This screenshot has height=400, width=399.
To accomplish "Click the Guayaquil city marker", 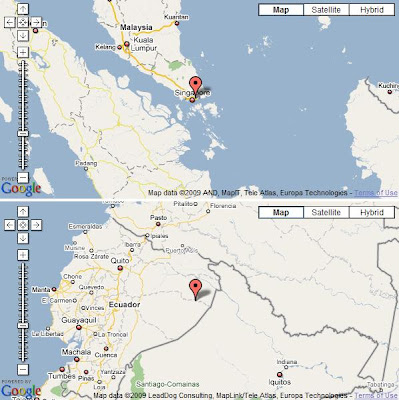I will coord(79,328).
